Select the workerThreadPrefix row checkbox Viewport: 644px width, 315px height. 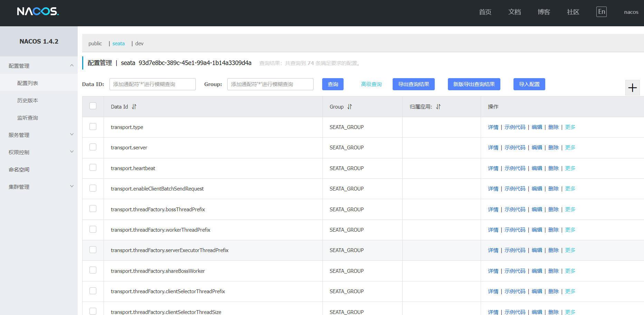93,229
